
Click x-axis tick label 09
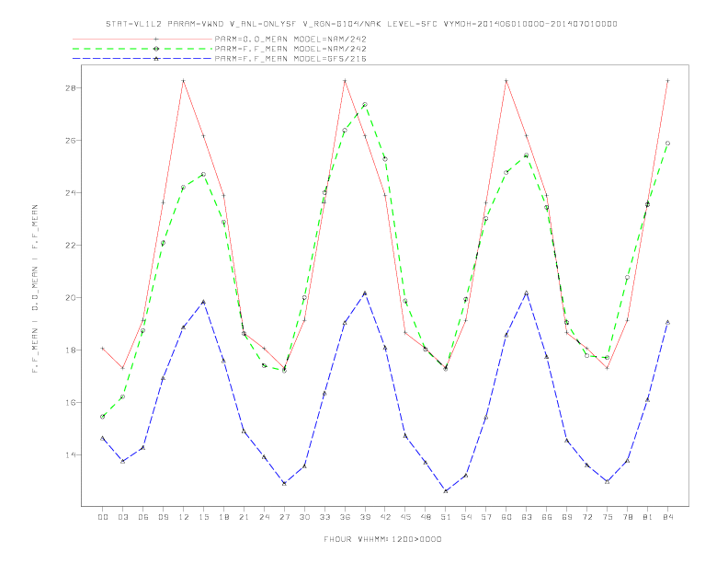[163, 517]
